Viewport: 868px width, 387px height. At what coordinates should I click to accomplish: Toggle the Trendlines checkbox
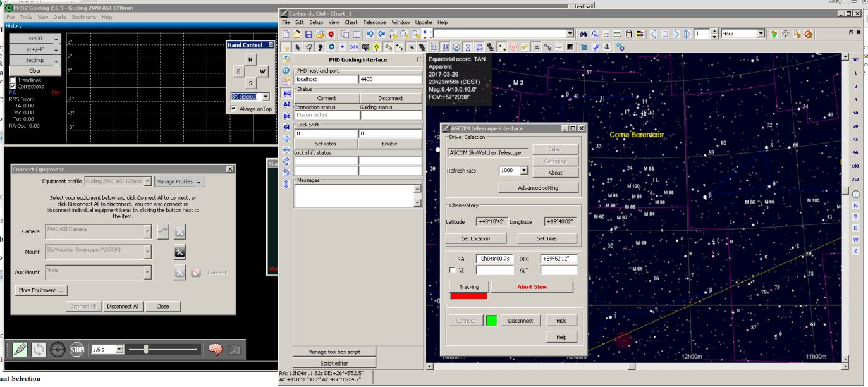coord(13,80)
